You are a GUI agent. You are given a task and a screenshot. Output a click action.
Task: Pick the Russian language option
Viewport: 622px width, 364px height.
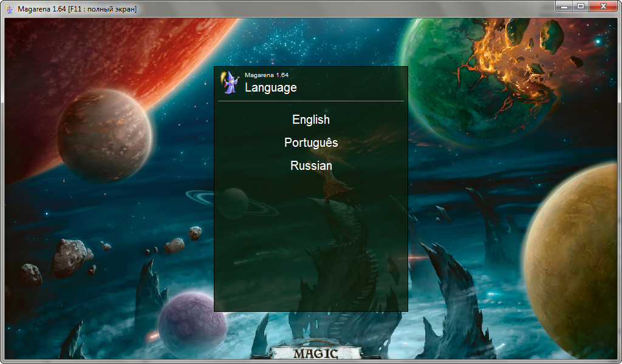click(311, 166)
